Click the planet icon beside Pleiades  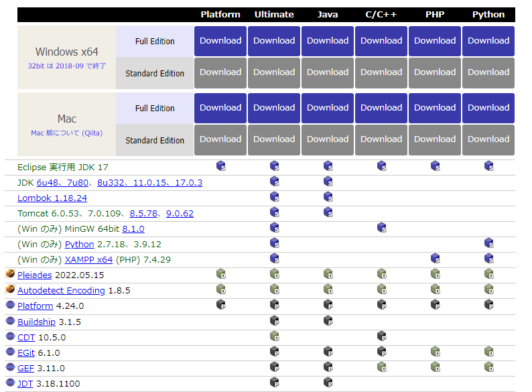(x=10, y=273)
